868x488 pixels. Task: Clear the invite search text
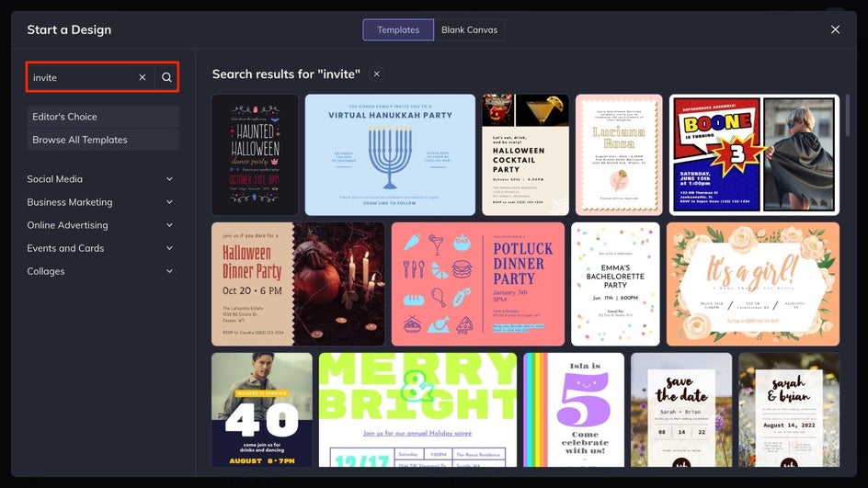point(143,77)
